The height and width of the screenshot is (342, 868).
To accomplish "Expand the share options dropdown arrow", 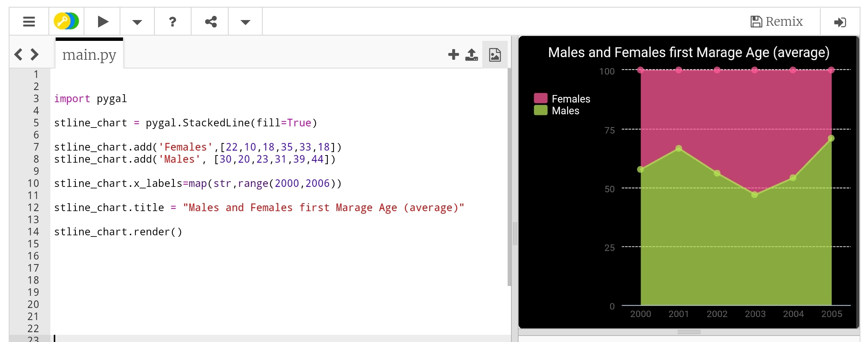I will (x=245, y=22).
